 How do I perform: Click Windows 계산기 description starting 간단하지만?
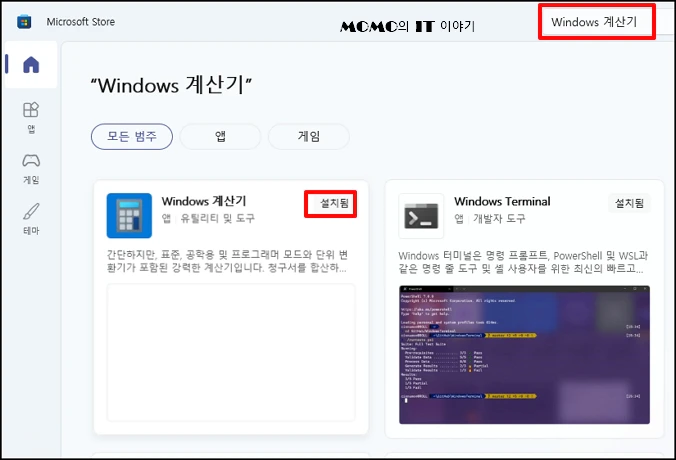point(227,261)
